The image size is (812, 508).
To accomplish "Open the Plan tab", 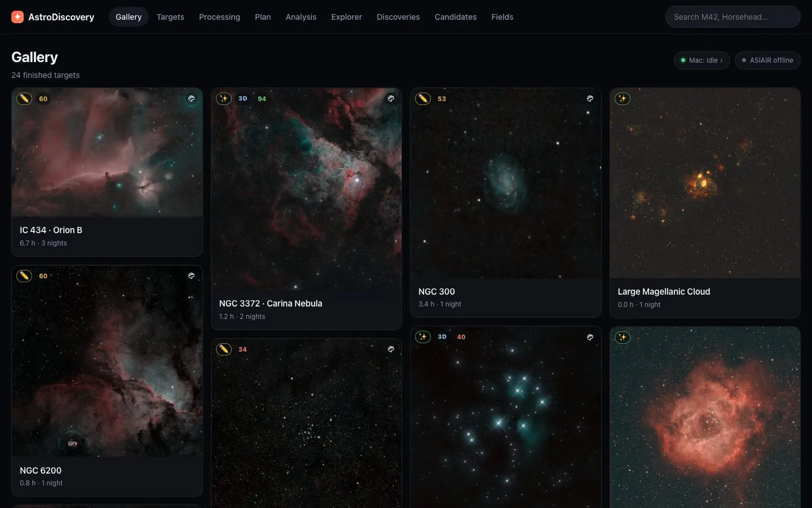I will (x=263, y=17).
